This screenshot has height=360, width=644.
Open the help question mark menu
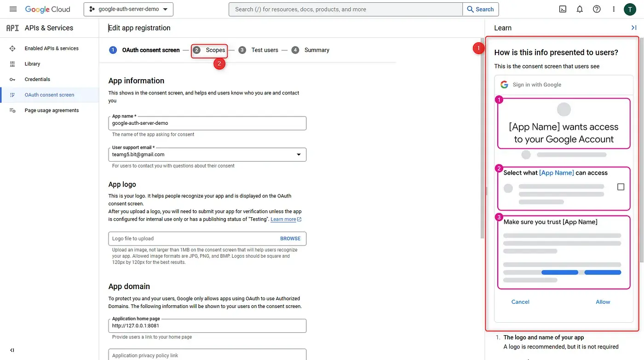pyautogui.click(x=597, y=9)
